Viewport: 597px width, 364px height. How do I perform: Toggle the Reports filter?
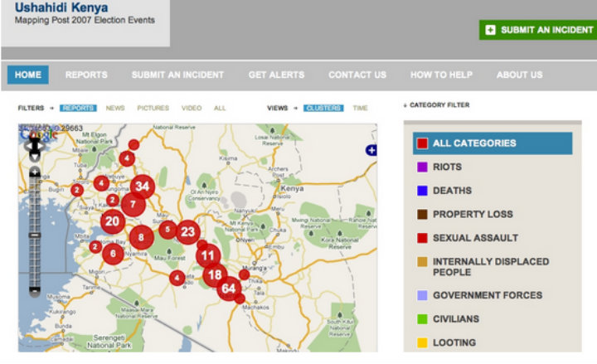coord(78,108)
